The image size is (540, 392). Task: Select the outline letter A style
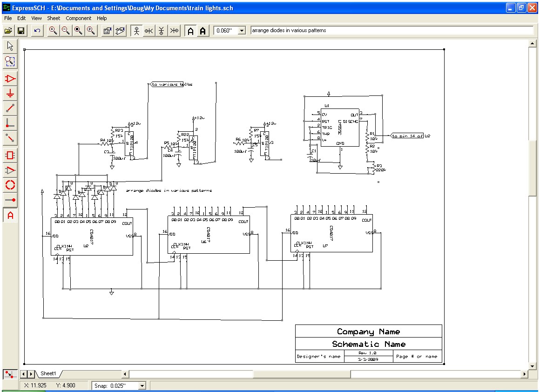coord(190,31)
